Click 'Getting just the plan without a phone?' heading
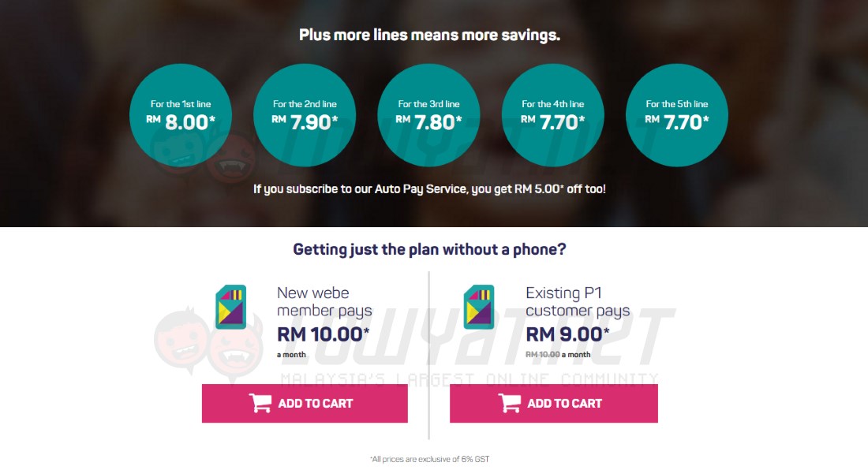 pyautogui.click(x=429, y=249)
